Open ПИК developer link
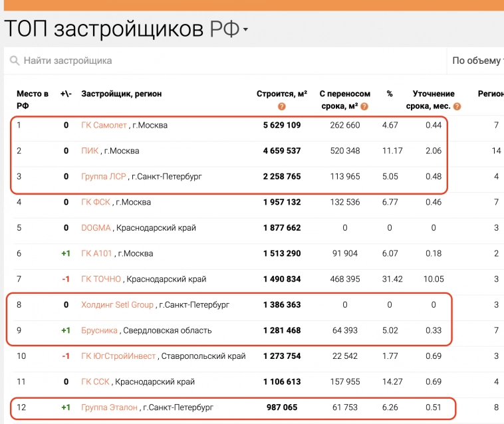The height and width of the screenshot is (424, 504). point(90,151)
